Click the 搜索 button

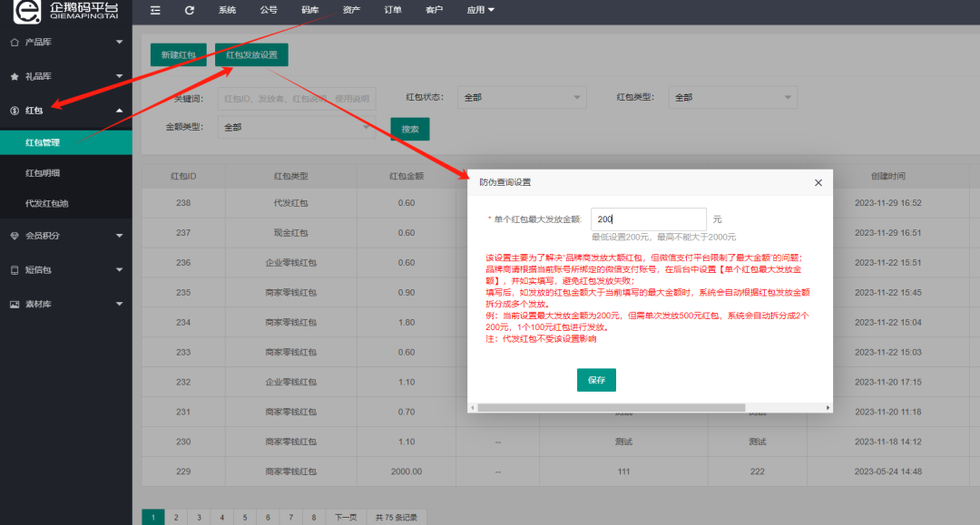[x=410, y=130]
